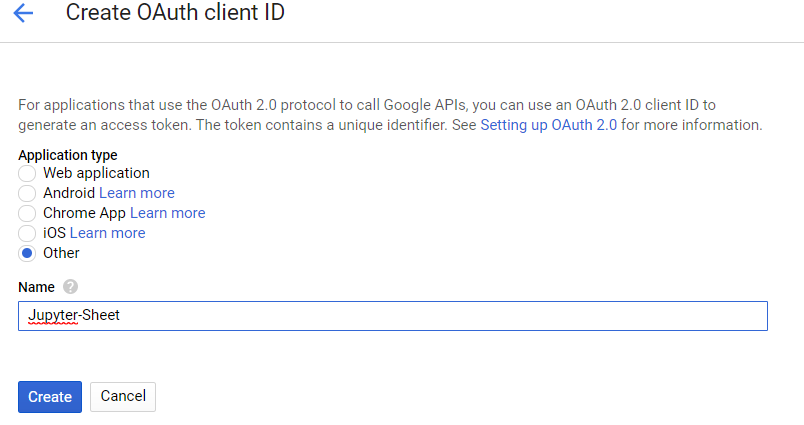Choose the Android radio button
Viewport: 804px width, 425px height.
(x=27, y=193)
